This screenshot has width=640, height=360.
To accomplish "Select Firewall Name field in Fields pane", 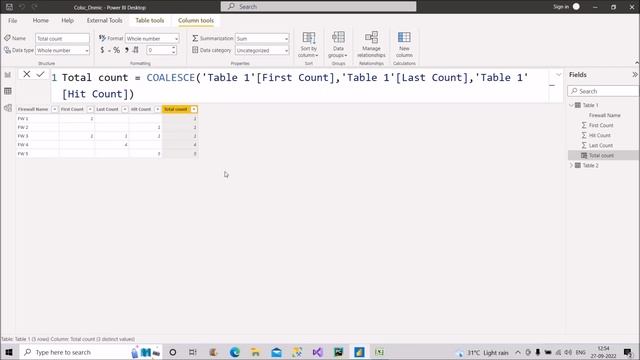I will point(604,116).
